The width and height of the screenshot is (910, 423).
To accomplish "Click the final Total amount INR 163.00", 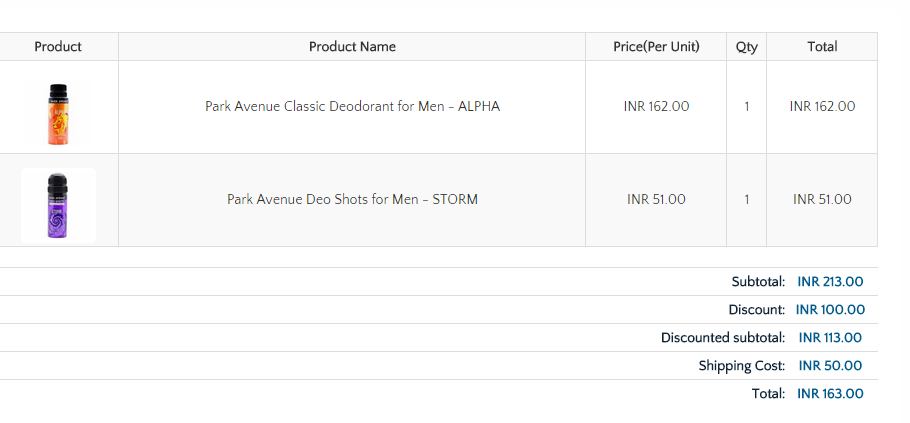I will (830, 393).
